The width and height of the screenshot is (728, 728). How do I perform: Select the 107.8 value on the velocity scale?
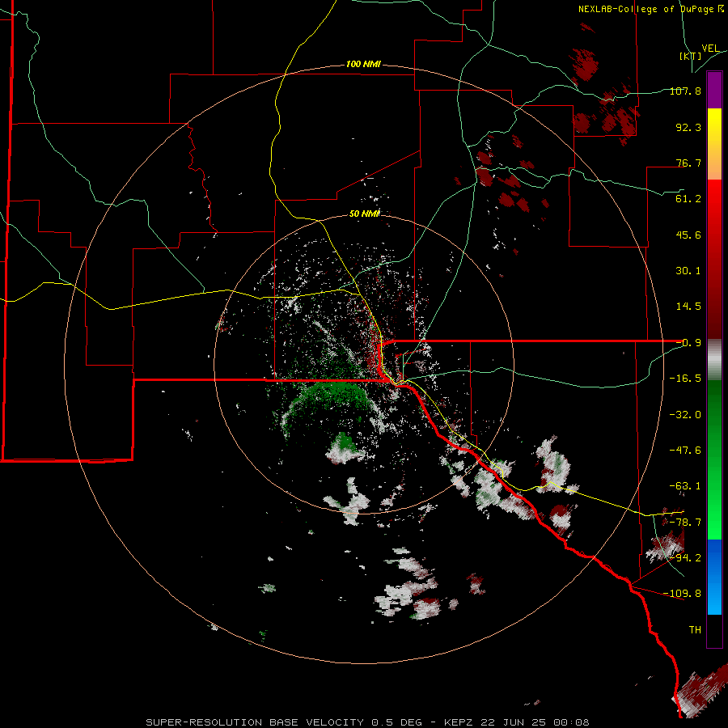pos(685,91)
